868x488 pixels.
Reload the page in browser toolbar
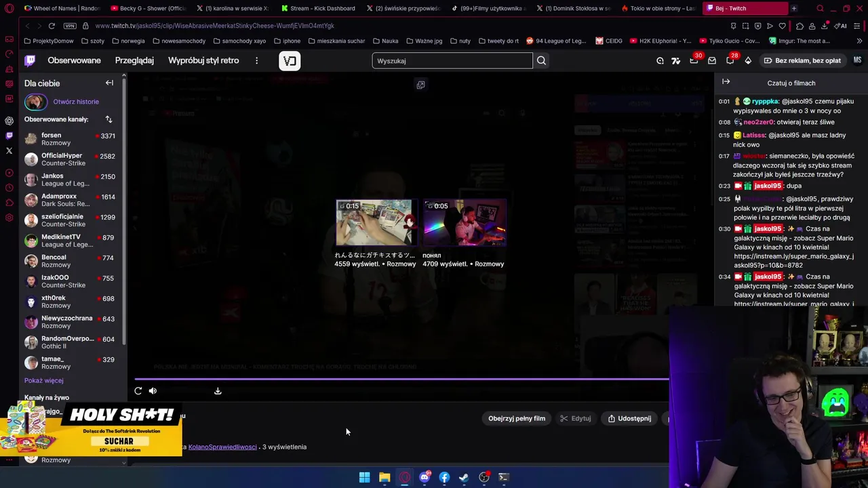[52, 26]
